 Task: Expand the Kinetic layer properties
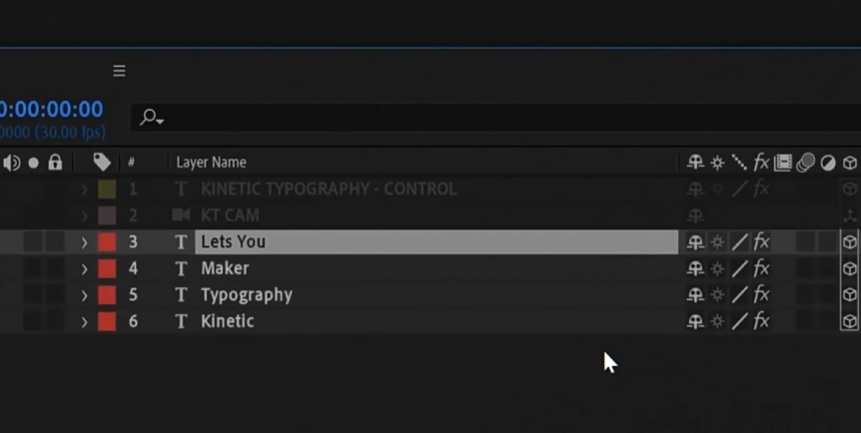pos(84,322)
